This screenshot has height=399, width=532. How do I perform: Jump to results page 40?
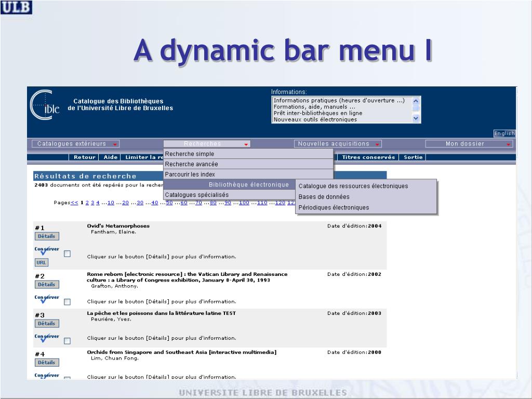point(154,203)
